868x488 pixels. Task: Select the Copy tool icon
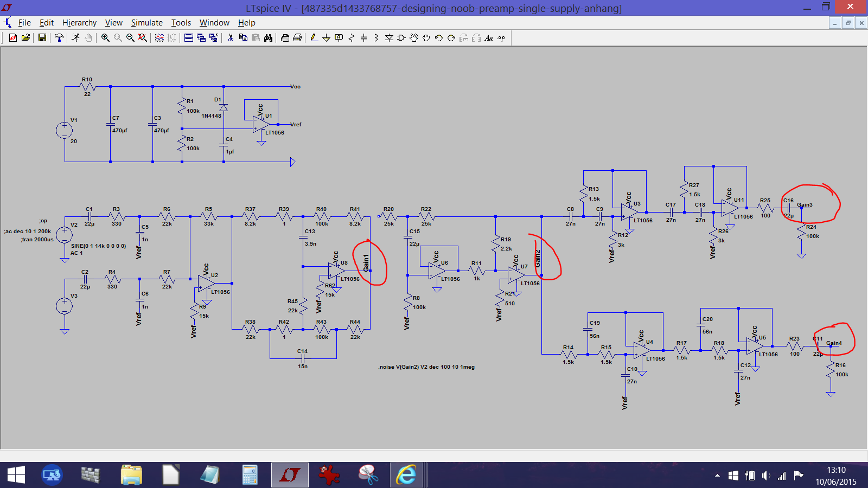[x=243, y=38]
